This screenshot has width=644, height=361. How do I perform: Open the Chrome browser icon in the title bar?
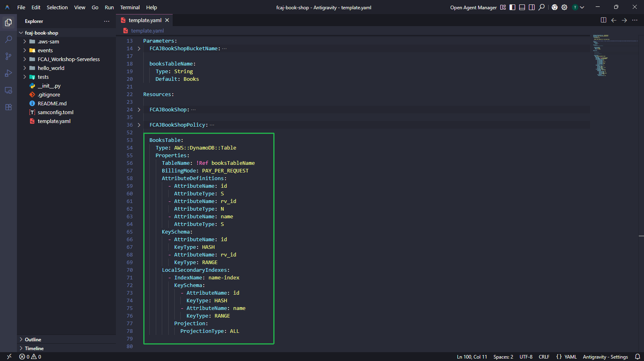point(555,7)
